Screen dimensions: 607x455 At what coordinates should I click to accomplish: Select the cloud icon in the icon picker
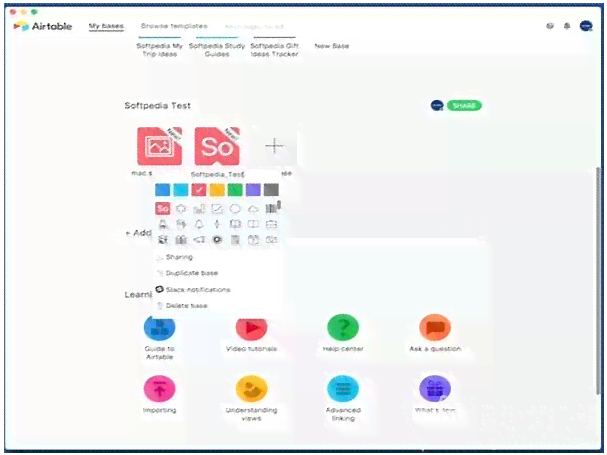click(253, 209)
